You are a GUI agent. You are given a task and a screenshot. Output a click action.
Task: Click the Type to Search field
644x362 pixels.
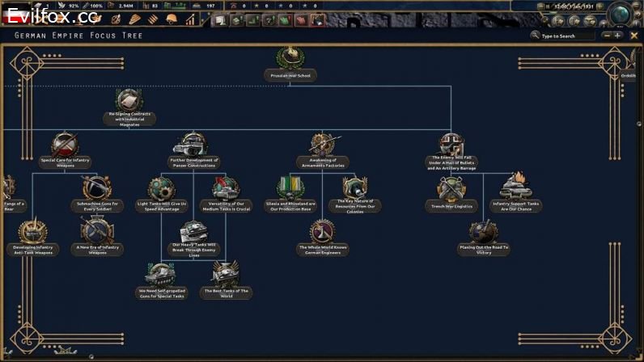coord(566,36)
